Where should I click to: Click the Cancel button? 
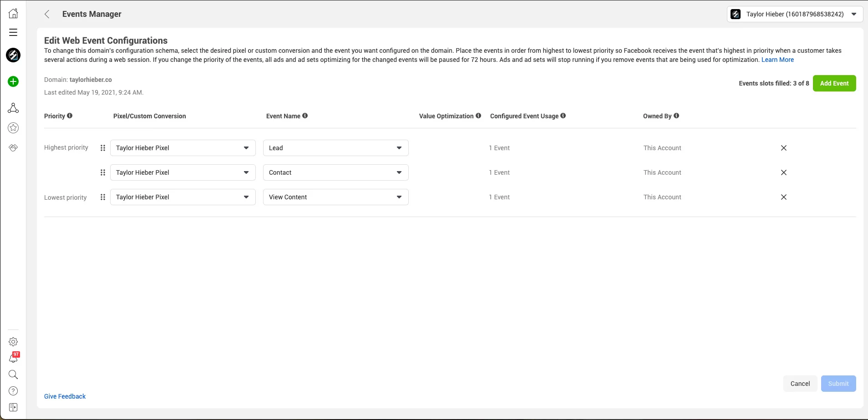[x=800, y=384]
